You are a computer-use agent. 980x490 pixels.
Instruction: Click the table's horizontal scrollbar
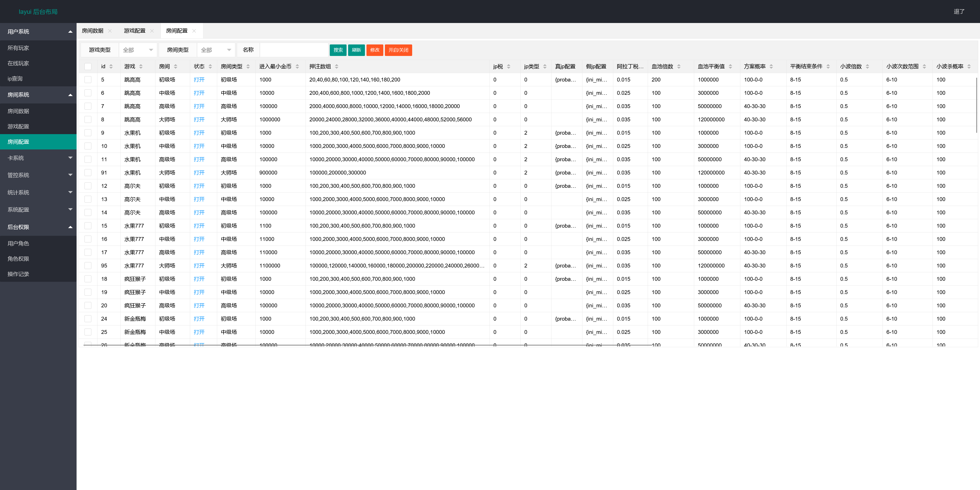367,345
